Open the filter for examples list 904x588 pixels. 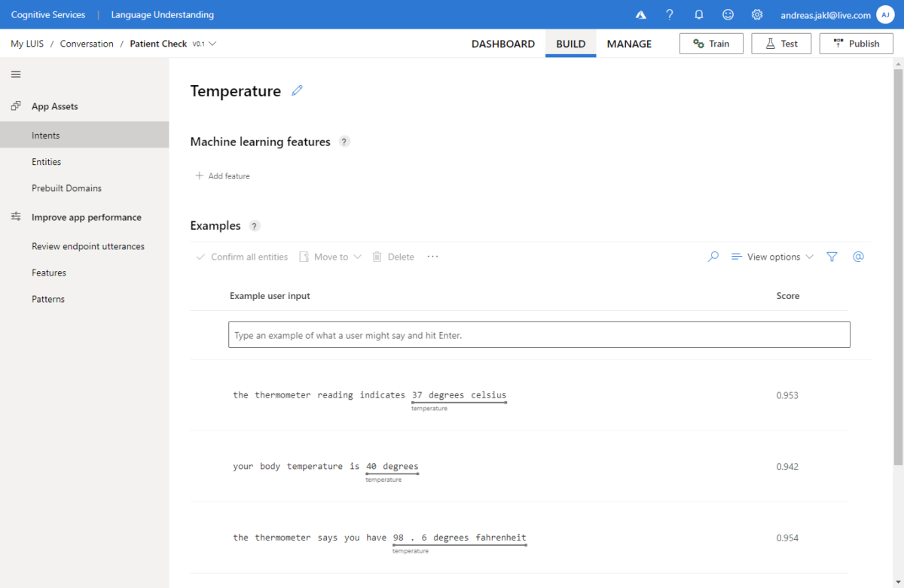[x=832, y=256]
